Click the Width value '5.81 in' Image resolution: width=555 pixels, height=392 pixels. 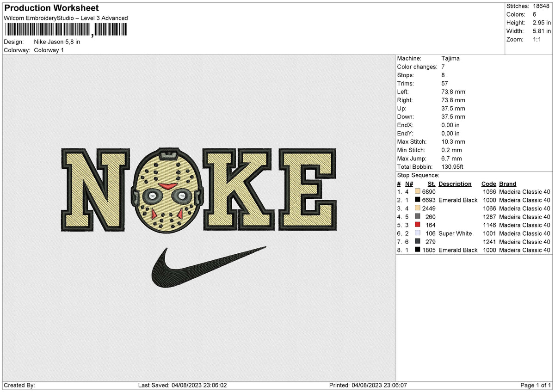(542, 31)
